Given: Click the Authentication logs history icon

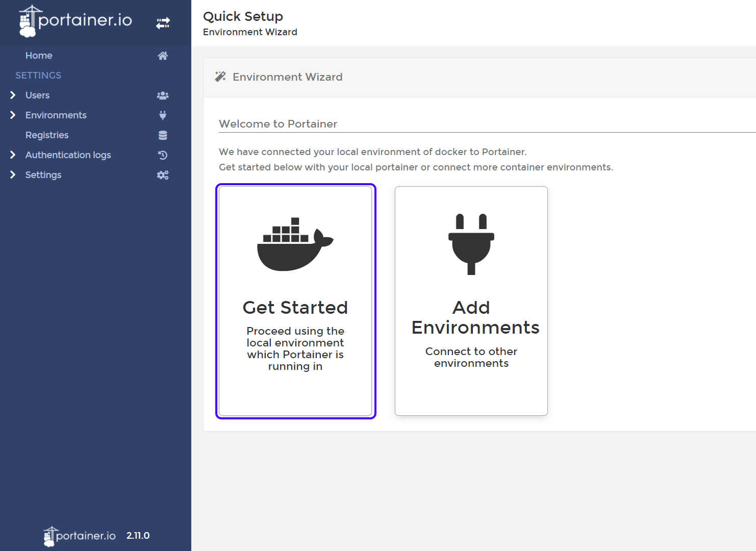Looking at the screenshot, I should [x=163, y=155].
